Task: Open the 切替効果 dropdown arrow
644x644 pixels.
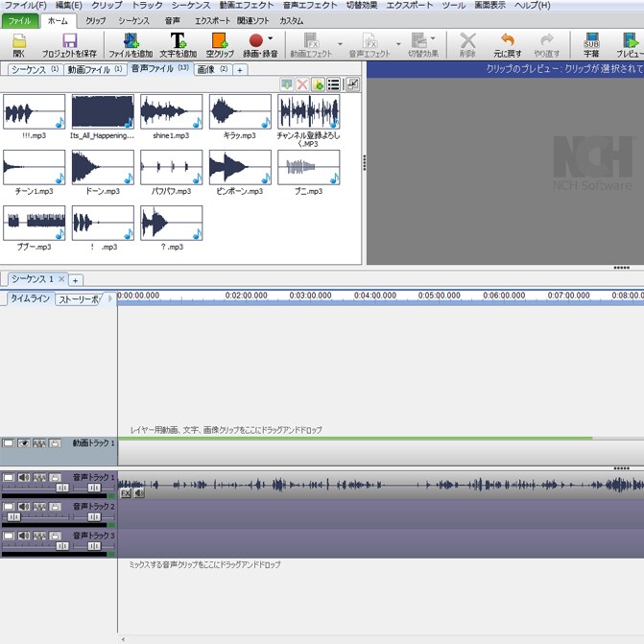Action: [x=433, y=38]
